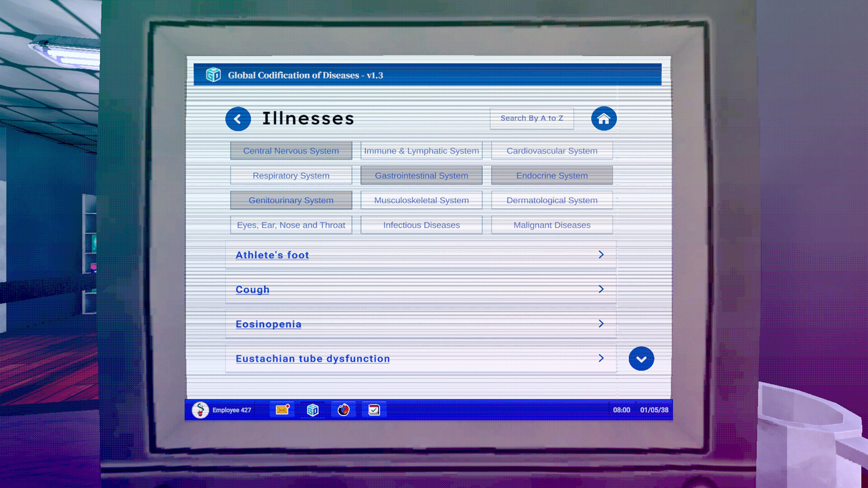This screenshot has width=868, height=488.
Task: Open the mail app from the taskbar
Action: [x=281, y=410]
